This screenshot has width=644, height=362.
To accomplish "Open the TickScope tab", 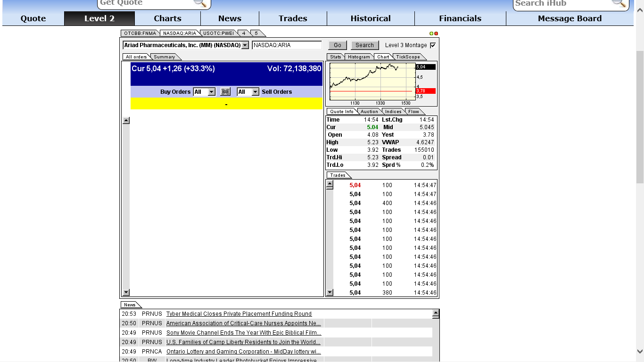I will click(408, 57).
